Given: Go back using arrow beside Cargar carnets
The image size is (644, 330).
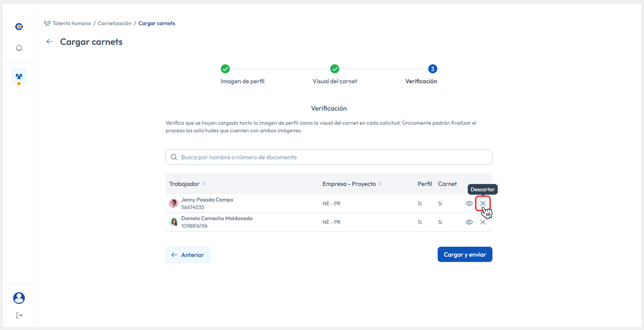Looking at the screenshot, I should click(49, 42).
